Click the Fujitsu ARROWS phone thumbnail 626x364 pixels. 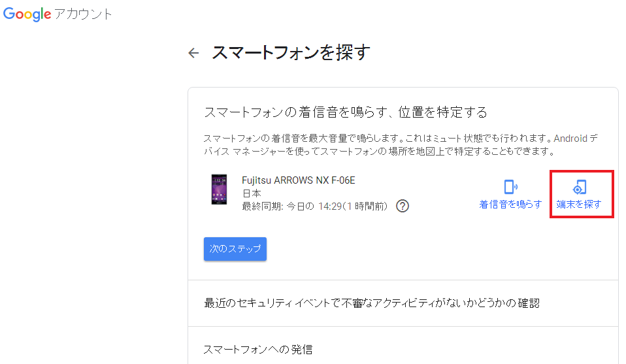(x=220, y=190)
